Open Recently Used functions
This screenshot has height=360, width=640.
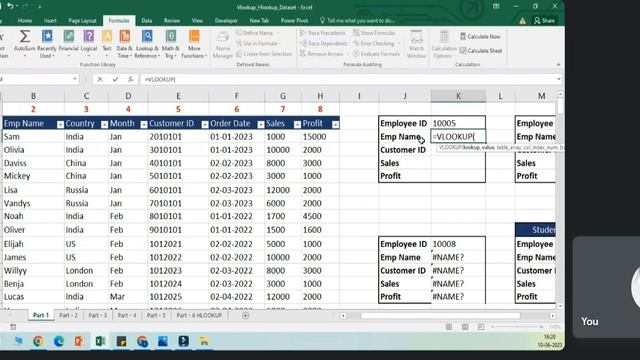click(47, 43)
